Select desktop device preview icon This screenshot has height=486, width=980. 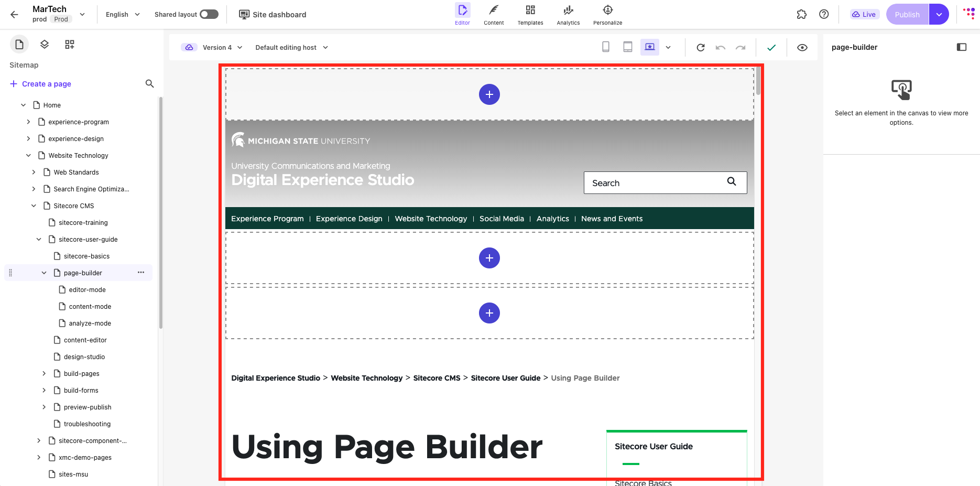[650, 47]
